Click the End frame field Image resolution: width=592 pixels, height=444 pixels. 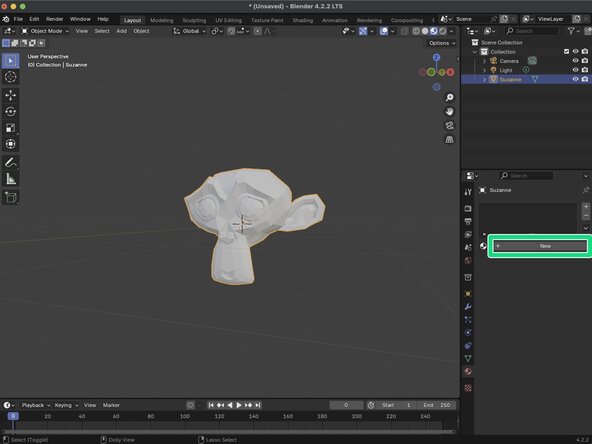(436, 405)
